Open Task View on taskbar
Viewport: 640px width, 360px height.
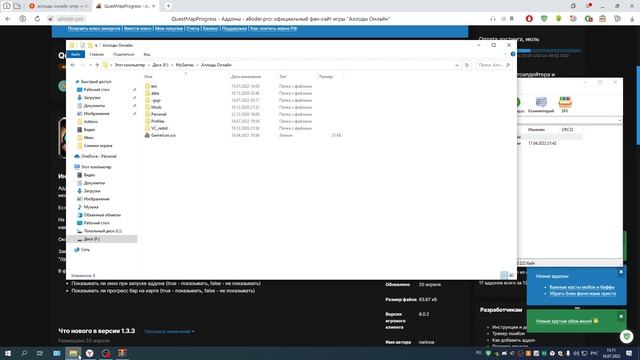coord(40,353)
